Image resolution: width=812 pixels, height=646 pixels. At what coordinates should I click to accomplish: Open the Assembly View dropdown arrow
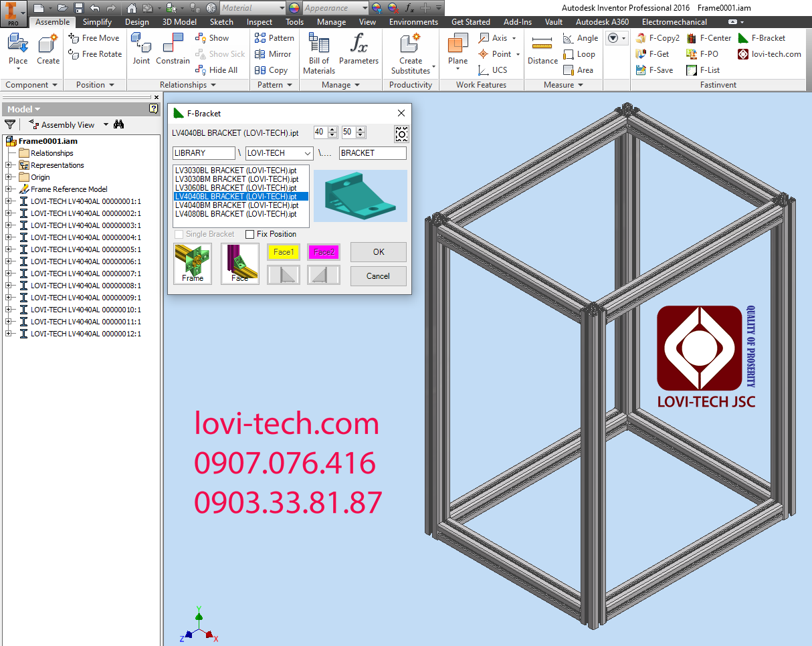coord(106,125)
